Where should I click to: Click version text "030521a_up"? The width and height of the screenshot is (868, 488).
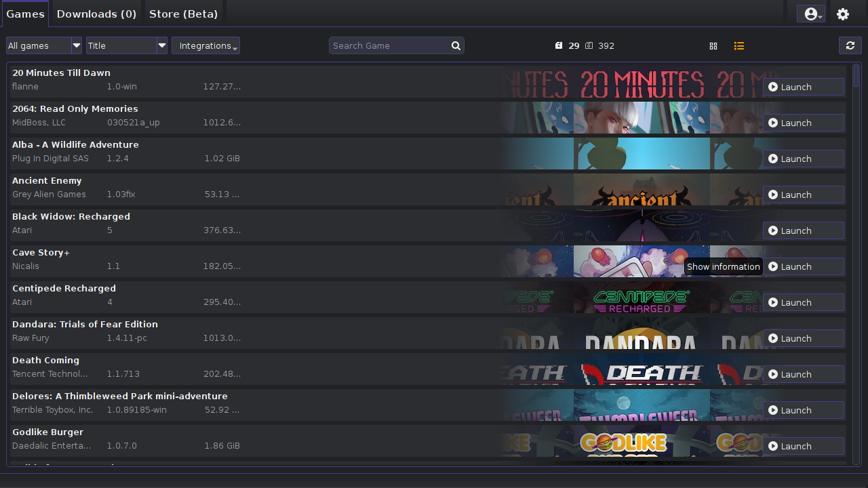[x=134, y=122]
